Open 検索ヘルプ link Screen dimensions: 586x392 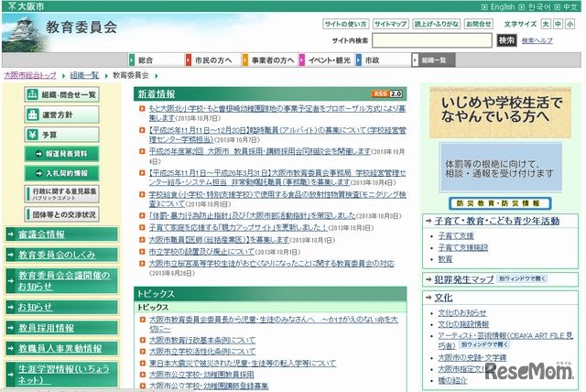pyautogui.click(x=537, y=40)
